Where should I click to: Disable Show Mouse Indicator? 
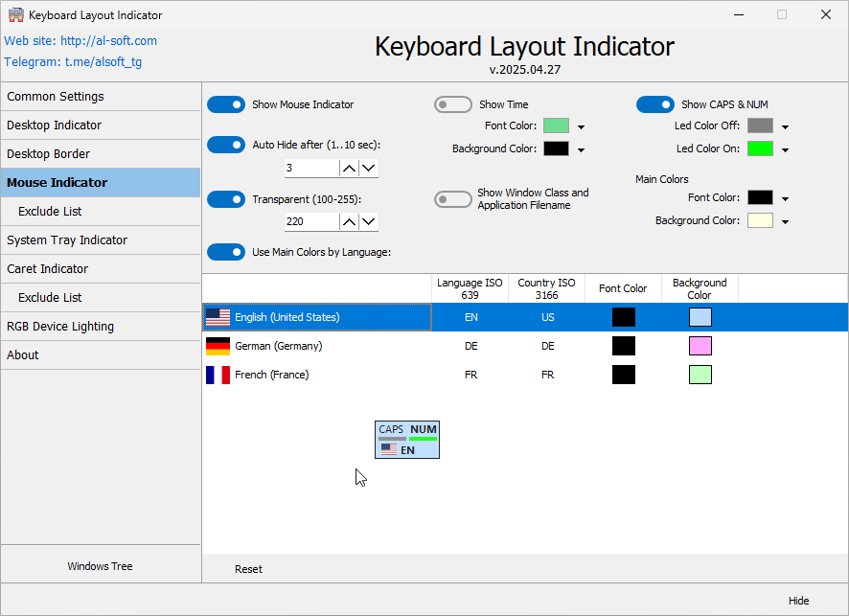[226, 103]
